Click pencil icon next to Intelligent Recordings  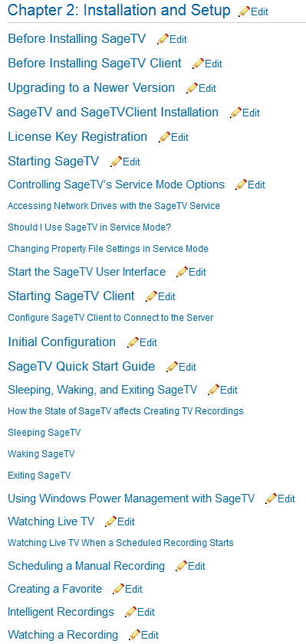[x=131, y=613]
